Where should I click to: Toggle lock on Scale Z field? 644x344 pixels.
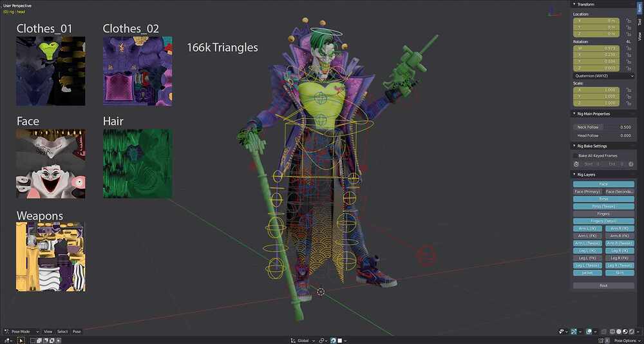point(629,102)
